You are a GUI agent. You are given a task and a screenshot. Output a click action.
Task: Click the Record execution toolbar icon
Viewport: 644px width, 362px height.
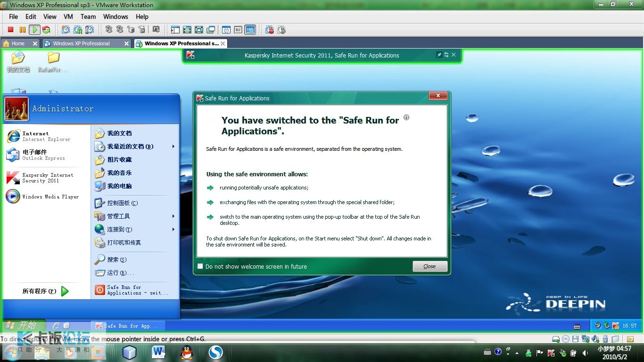[x=270, y=30]
